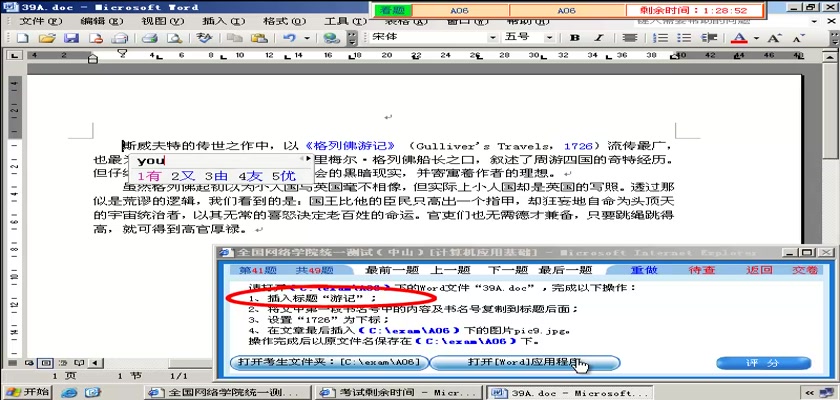Image resolution: width=840 pixels, height=400 pixels.
Task: Create a new blank document
Action: coord(22,38)
